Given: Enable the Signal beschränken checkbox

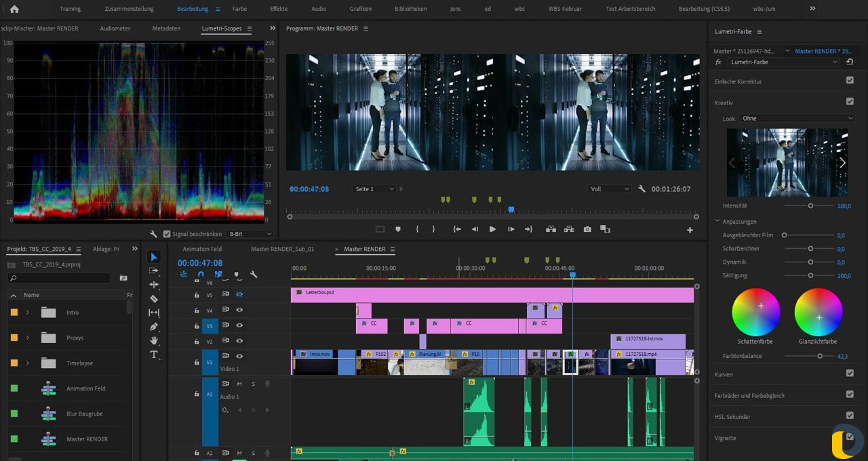Looking at the screenshot, I should pyautogui.click(x=166, y=234).
